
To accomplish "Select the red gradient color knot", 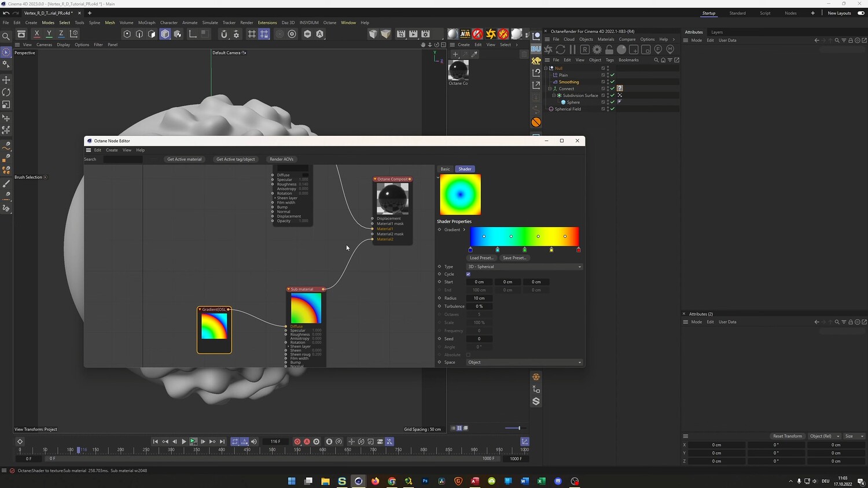I will [579, 250].
